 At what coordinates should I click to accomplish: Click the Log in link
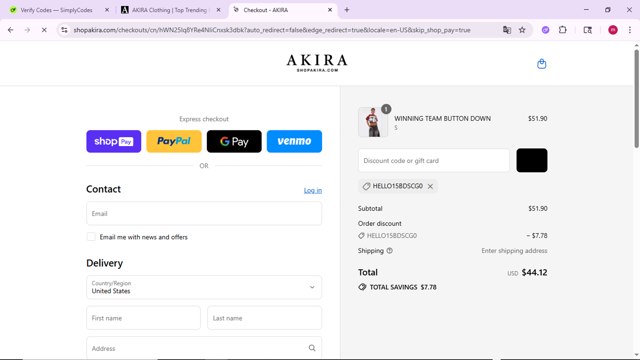313,190
